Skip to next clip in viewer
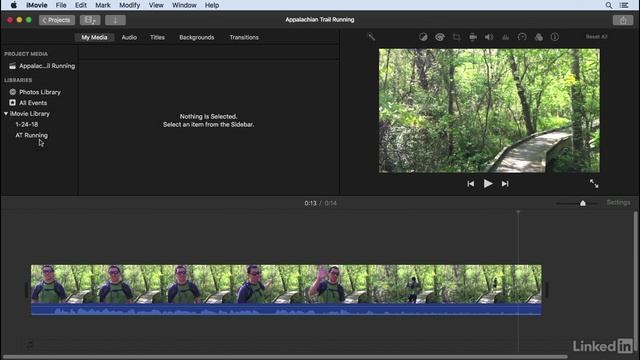Image resolution: width=640 pixels, height=360 pixels. 505,184
